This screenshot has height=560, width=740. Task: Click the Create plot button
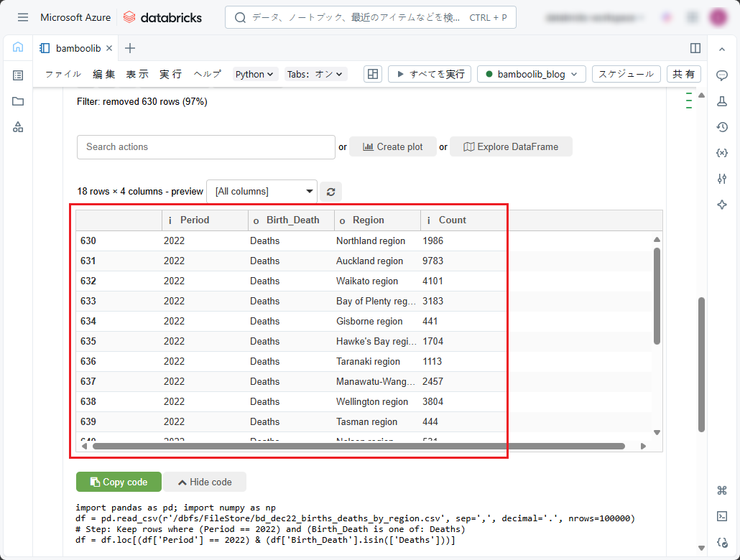(x=392, y=146)
